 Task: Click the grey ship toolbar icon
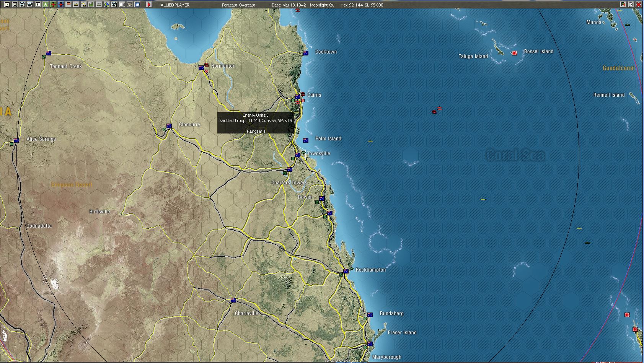(x=99, y=5)
